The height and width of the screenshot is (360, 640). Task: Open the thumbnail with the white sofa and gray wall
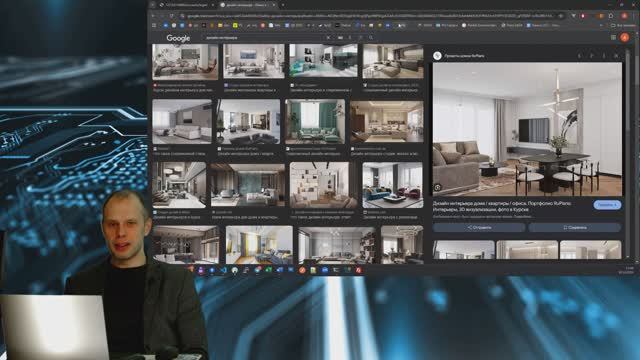[182, 122]
